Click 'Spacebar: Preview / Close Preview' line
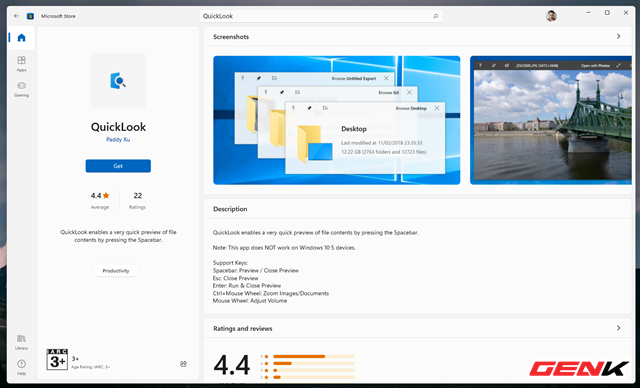The height and width of the screenshot is (388, 640). coord(256,270)
